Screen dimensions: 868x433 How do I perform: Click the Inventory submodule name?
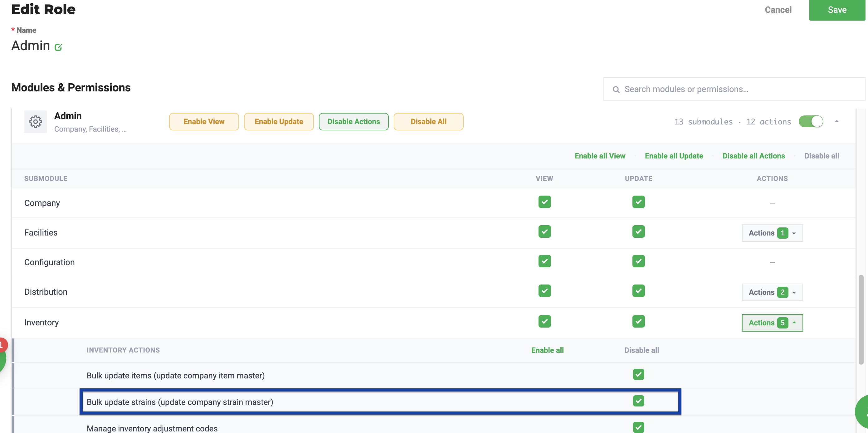pyautogui.click(x=41, y=323)
